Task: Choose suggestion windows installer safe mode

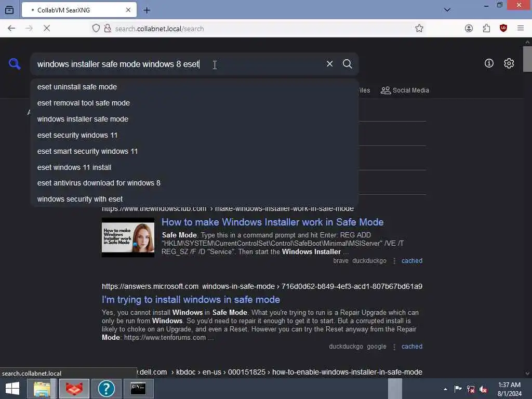Action: (194, 119)
